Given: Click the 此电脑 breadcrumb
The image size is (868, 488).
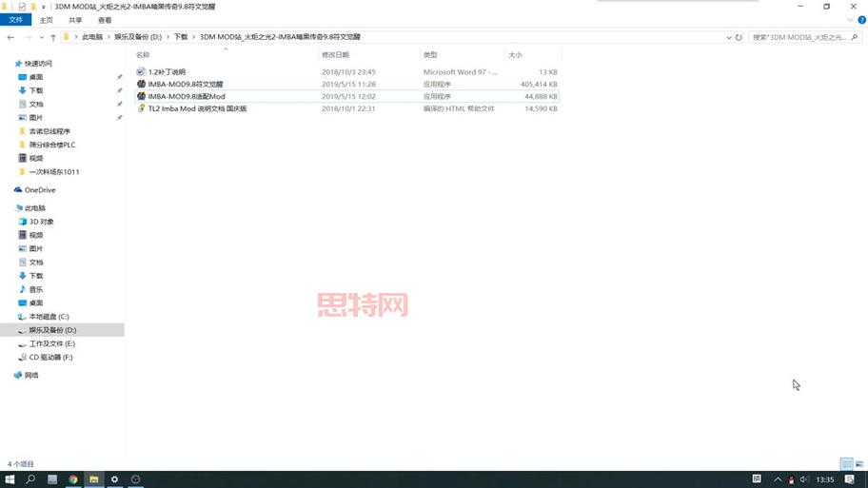Looking at the screenshot, I should pos(92,37).
